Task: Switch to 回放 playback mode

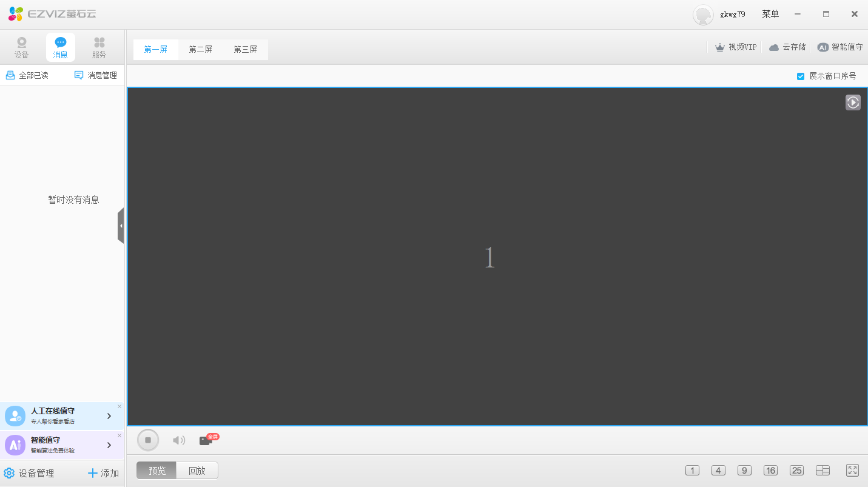Action: (x=197, y=471)
